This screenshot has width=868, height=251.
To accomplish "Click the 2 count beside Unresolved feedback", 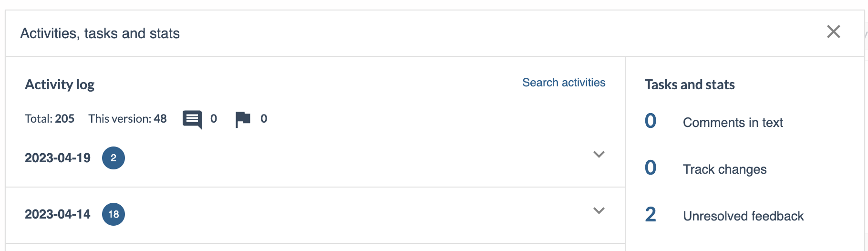I will 651,215.
